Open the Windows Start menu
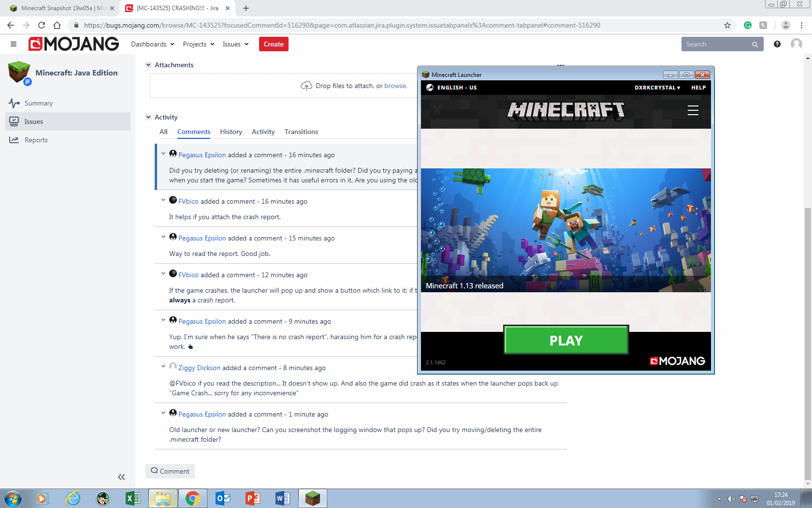812x508 pixels. tap(13, 498)
